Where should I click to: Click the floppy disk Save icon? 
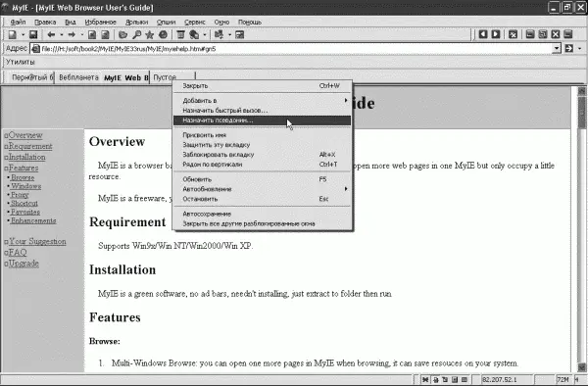(33, 35)
